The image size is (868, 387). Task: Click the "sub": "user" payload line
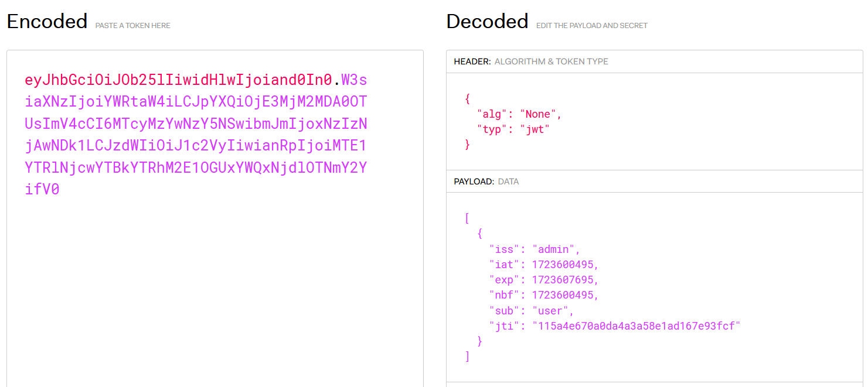point(532,310)
